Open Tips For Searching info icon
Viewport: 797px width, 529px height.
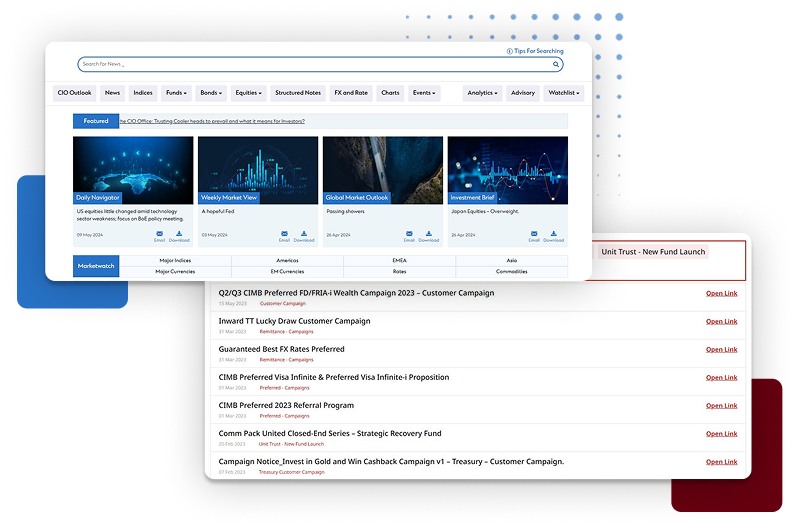tap(509, 51)
